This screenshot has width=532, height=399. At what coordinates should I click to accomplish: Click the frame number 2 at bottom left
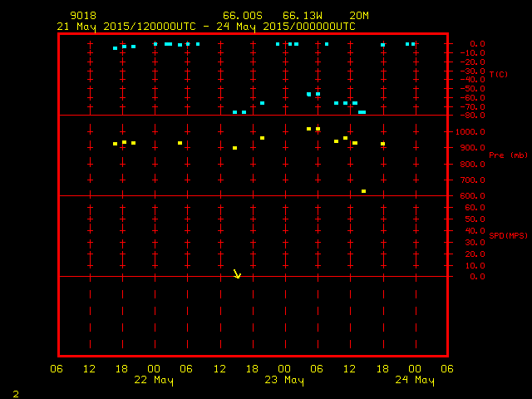[16, 394]
